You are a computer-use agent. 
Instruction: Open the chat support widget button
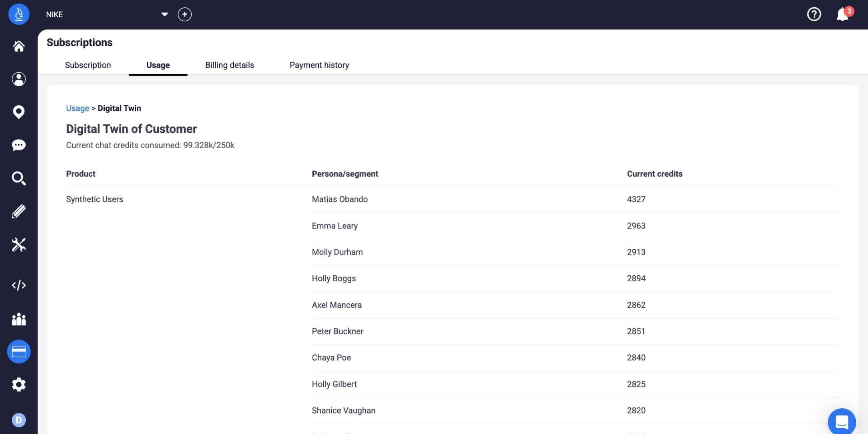[842, 422]
